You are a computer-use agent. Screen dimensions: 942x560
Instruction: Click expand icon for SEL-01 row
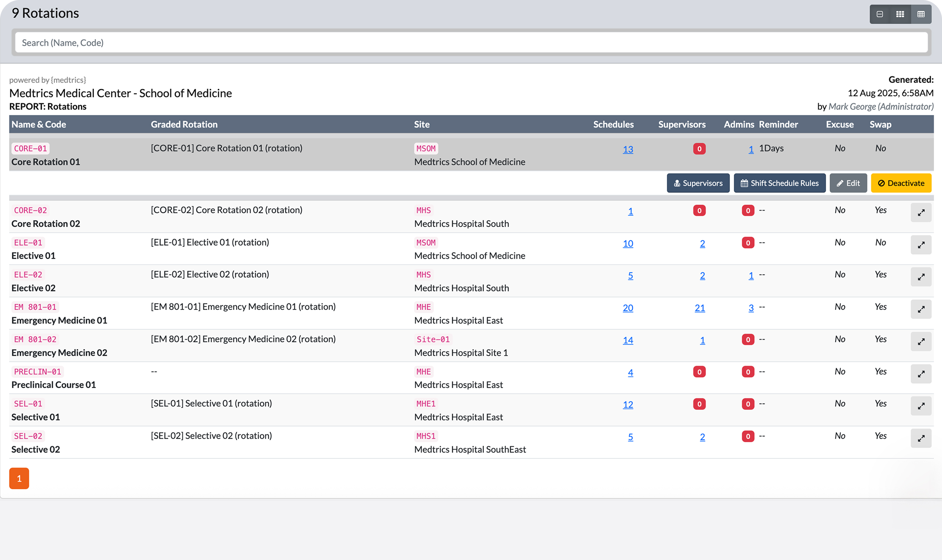(921, 406)
